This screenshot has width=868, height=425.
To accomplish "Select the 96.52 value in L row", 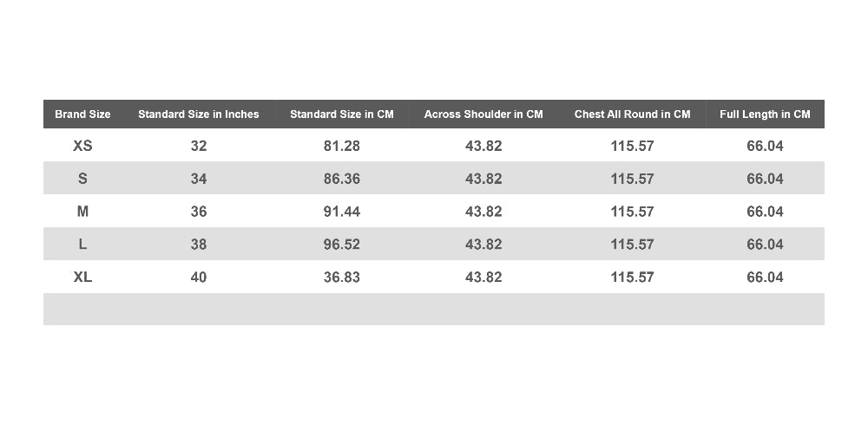I will click(341, 244).
